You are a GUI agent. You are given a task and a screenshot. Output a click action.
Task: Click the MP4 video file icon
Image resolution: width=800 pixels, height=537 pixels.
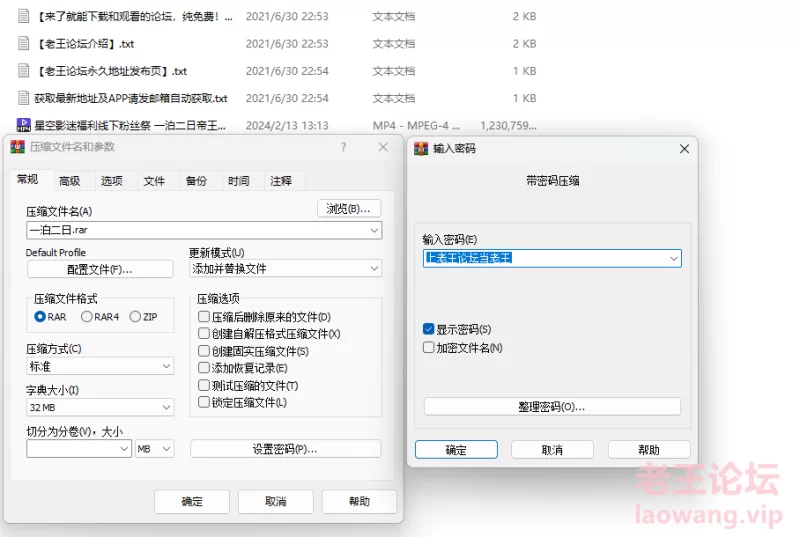23,125
